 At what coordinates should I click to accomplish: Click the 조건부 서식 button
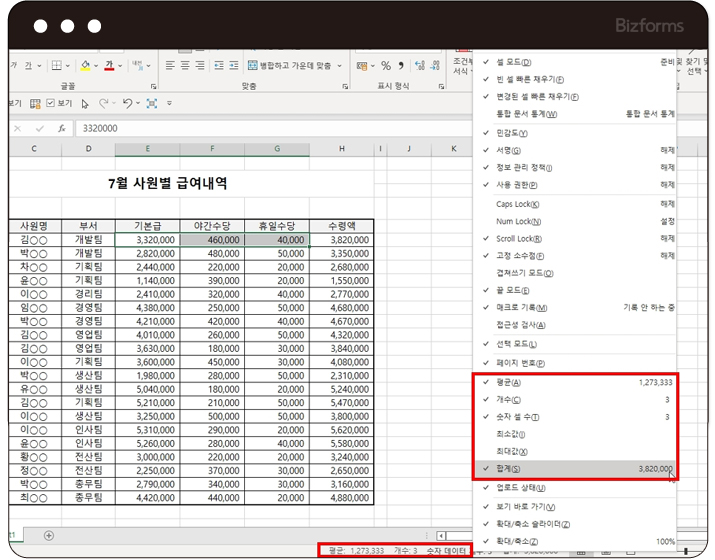point(461,61)
